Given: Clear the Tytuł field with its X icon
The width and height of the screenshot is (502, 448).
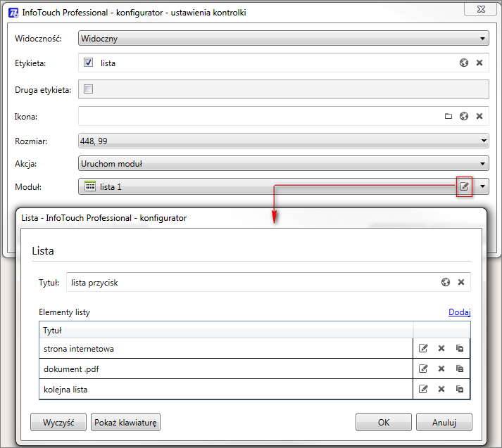Looking at the screenshot, I should [461, 282].
